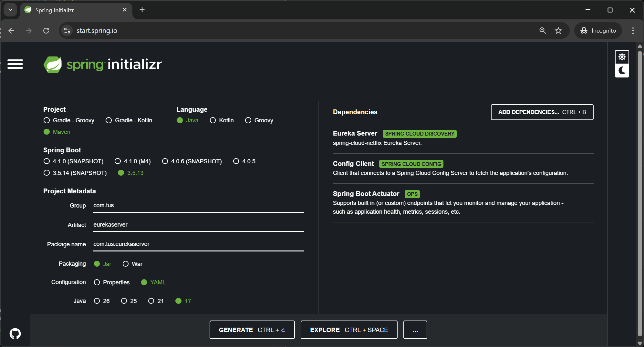Open a new browser tab
The image size is (644, 347).
coord(142,10)
